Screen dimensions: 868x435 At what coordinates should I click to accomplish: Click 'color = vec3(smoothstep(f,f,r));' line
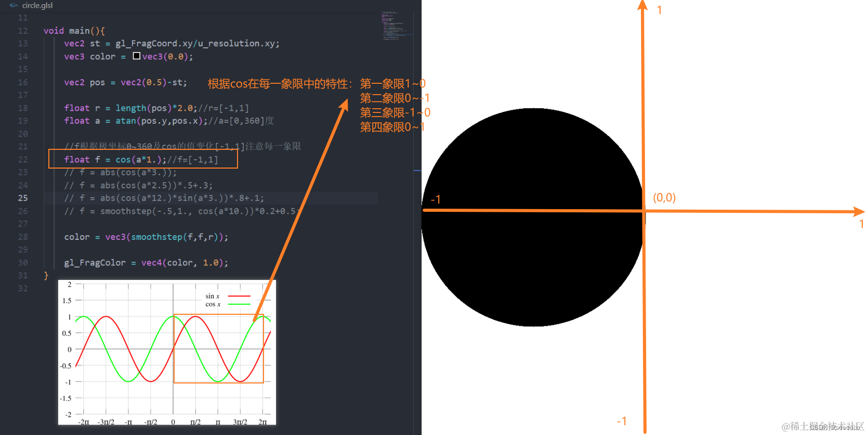coord(146,237)
